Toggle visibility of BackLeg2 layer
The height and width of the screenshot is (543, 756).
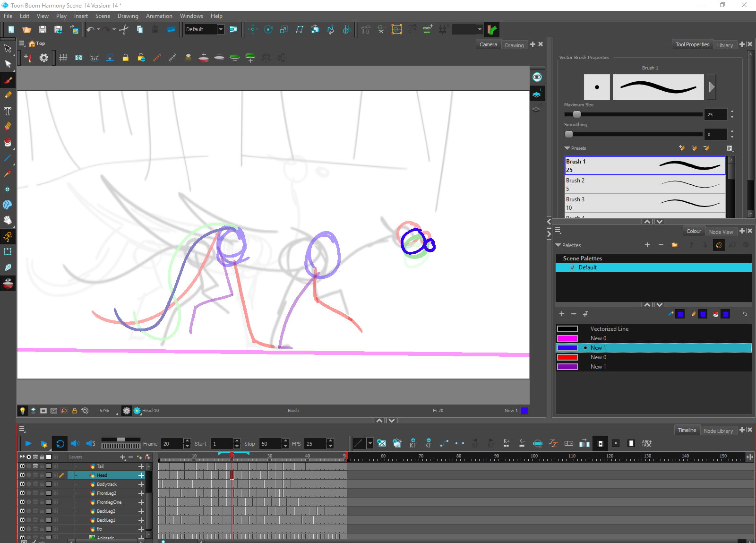coord(22,511)
